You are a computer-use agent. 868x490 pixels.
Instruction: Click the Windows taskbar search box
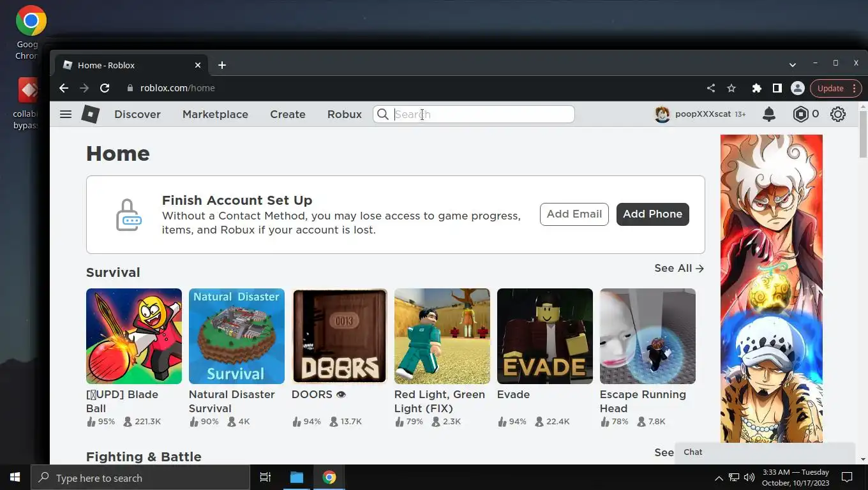(x=140, y=477)
